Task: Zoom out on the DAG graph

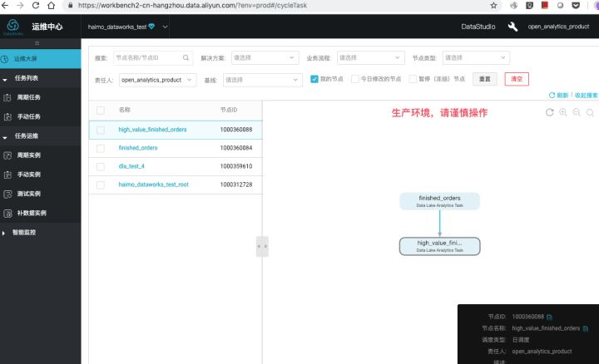Action: point(577,112)
